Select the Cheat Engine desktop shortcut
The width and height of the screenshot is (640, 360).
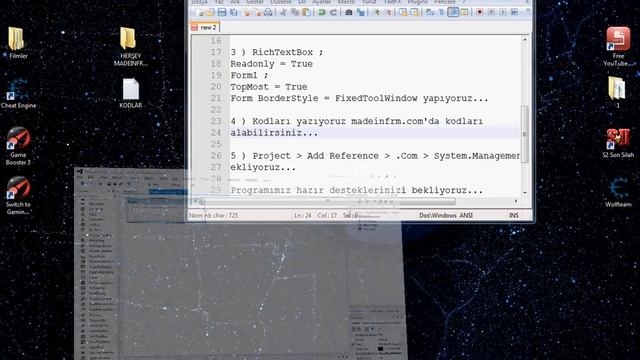(x=18, y=94)
